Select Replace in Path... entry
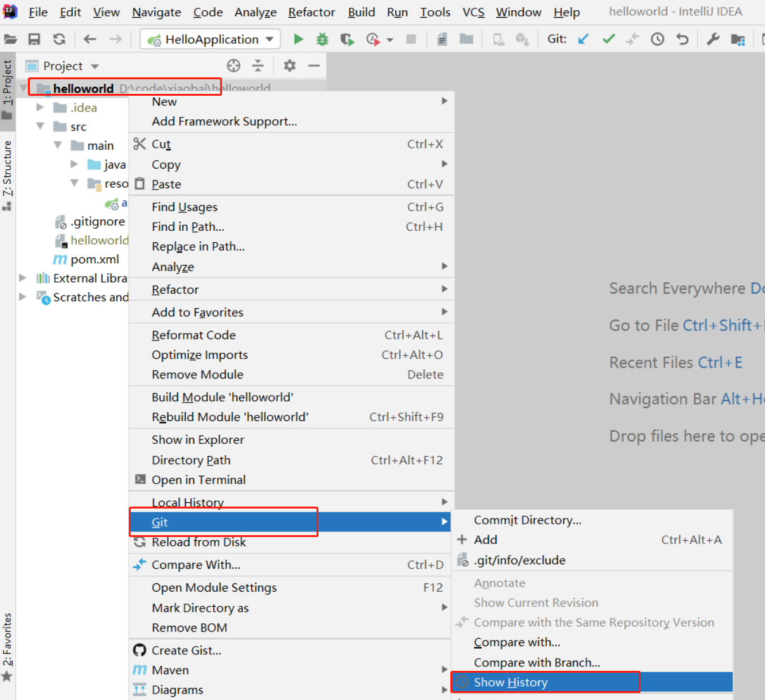Screen dimensions: 765x700 point(292,246)
